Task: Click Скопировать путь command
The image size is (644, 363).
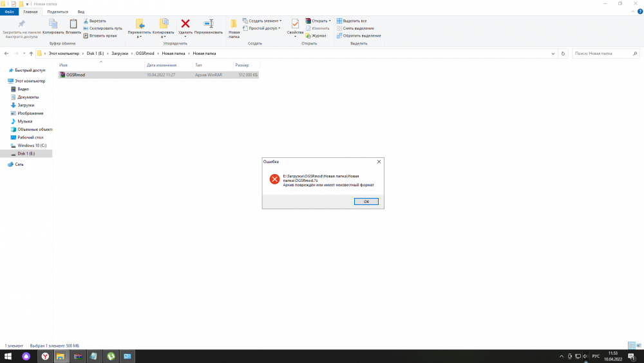Action: 102,28
